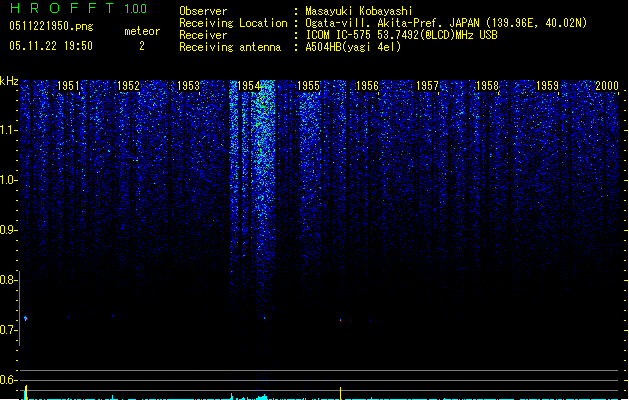Click the 1958 time marker
The width and height of the screenshot is (629, 400).
pyautogui.click(x=487, y=86)
